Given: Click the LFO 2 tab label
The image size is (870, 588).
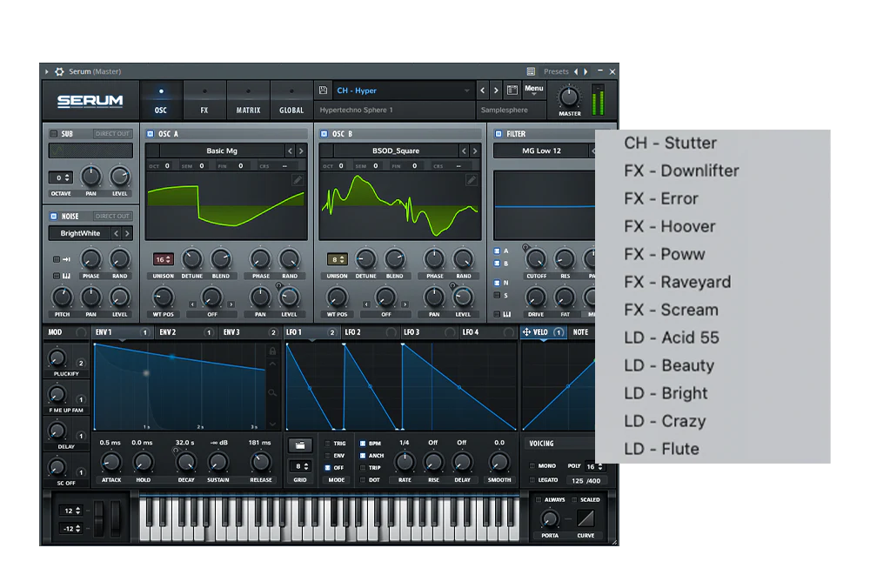Looking at the screenshot, I should (352, 332).
